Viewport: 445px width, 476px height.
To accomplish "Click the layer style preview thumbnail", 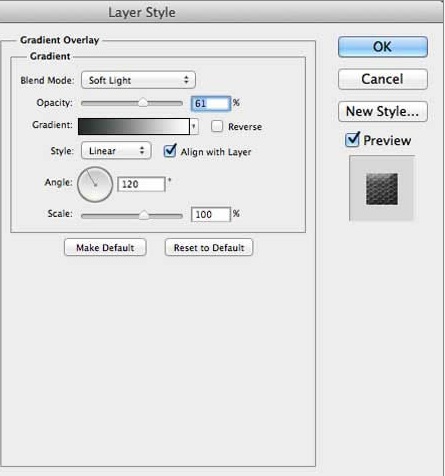I will [x=382, y=188].
